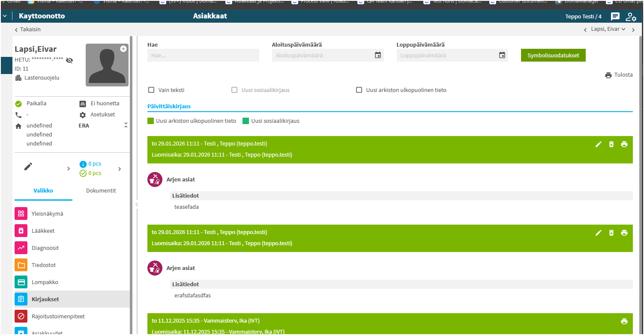This screenshot has width=644, height=335.
Task: Expand the ERA section chevron
Action: tap(126, 125)
